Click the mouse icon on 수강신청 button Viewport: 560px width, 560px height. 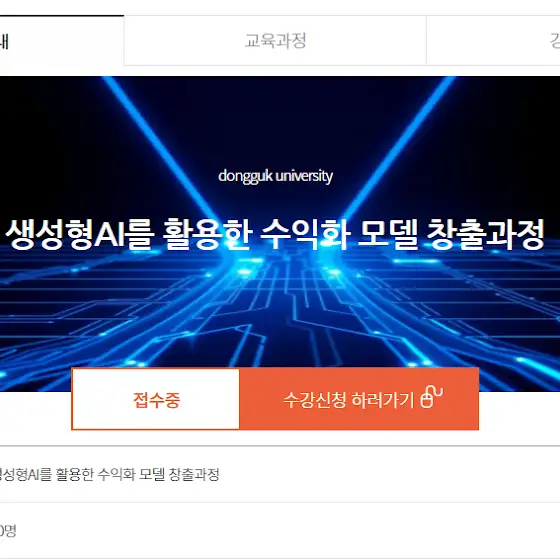pos(432,396)
